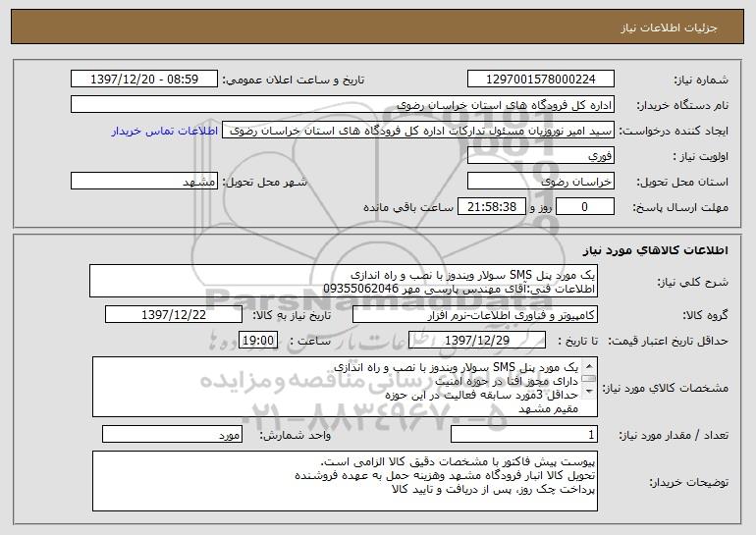The image size is (756, 535).
Task: Click the need priority field فوري
Action: pos(540,156)
